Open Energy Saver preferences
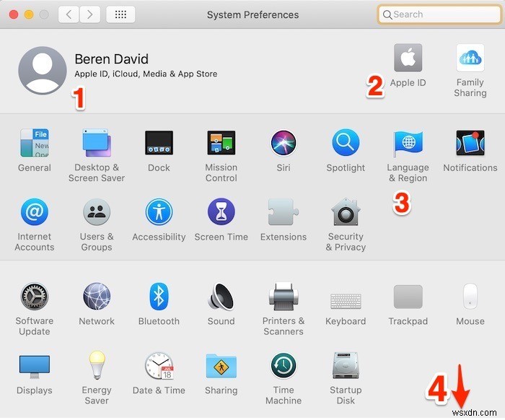505x420 pixels. coord(97,365)
